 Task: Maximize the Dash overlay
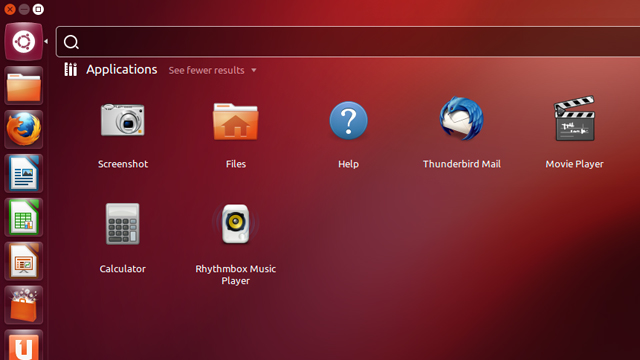pyautogui.click(x=38, y=9)
